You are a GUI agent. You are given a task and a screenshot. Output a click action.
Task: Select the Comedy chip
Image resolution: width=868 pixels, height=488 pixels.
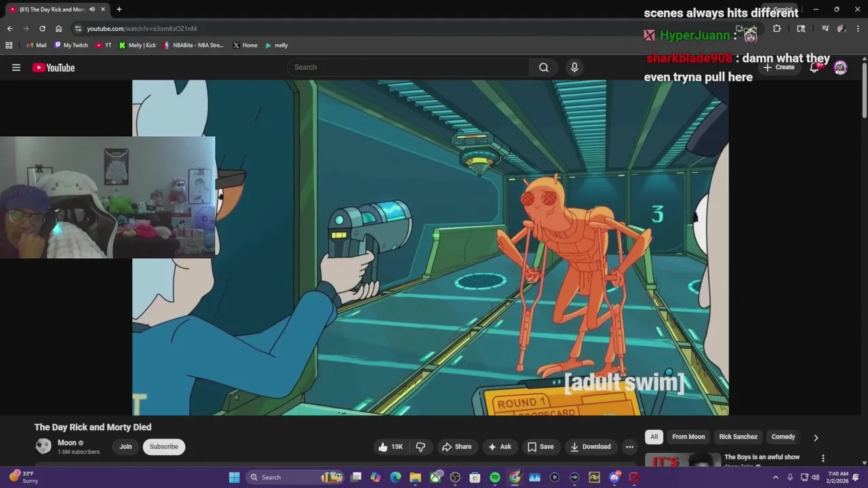pyautogui.click(x=783, y=437)
